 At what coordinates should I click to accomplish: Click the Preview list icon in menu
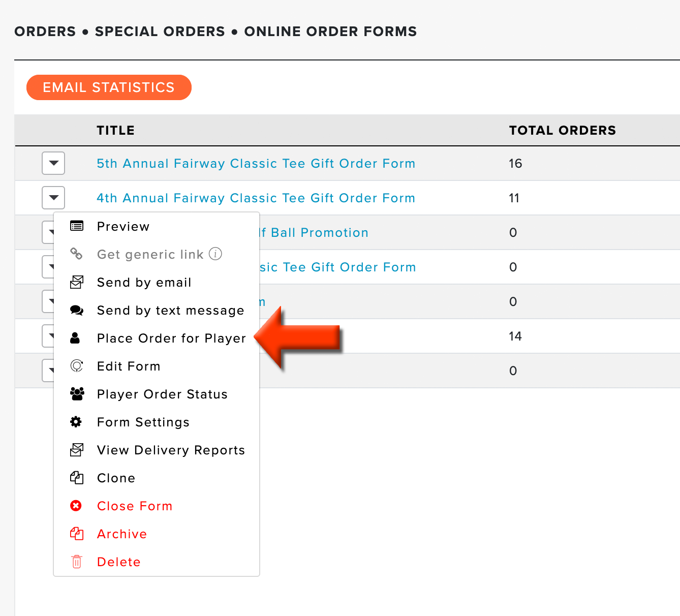coord(77,226)
